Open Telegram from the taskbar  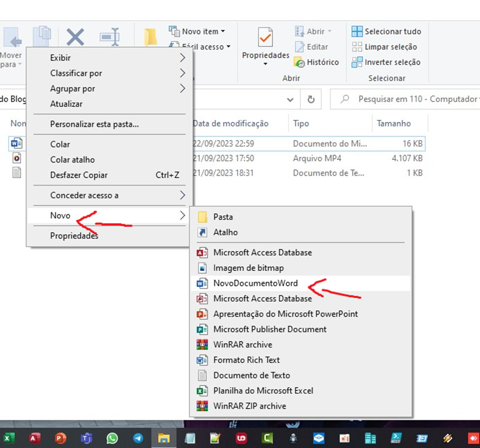(x=138, y=438)
